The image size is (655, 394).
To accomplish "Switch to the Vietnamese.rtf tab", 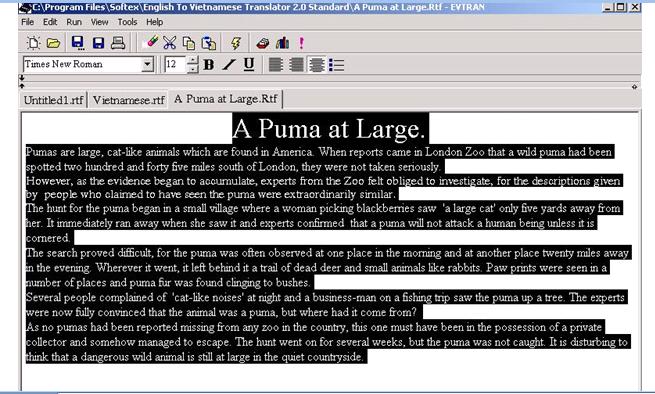I will tap(129, 100).
